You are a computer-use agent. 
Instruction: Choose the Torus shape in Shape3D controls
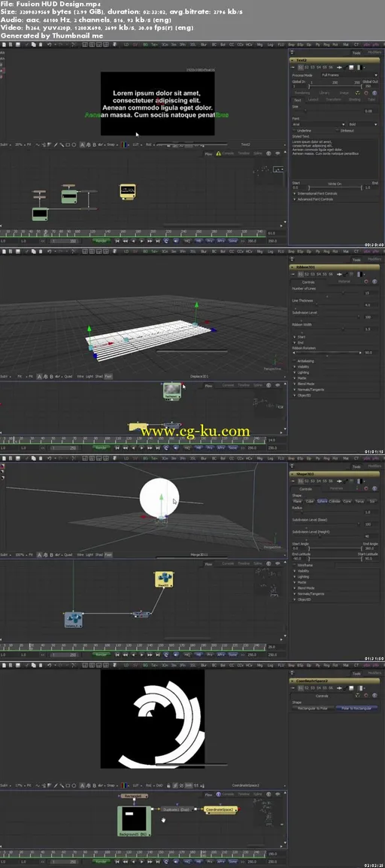point(359,501)
